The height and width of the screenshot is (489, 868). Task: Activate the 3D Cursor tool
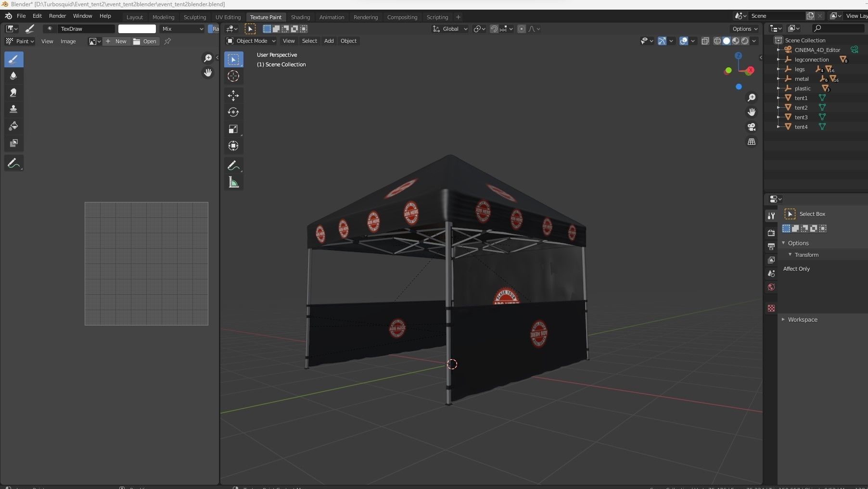click(233, 76)
